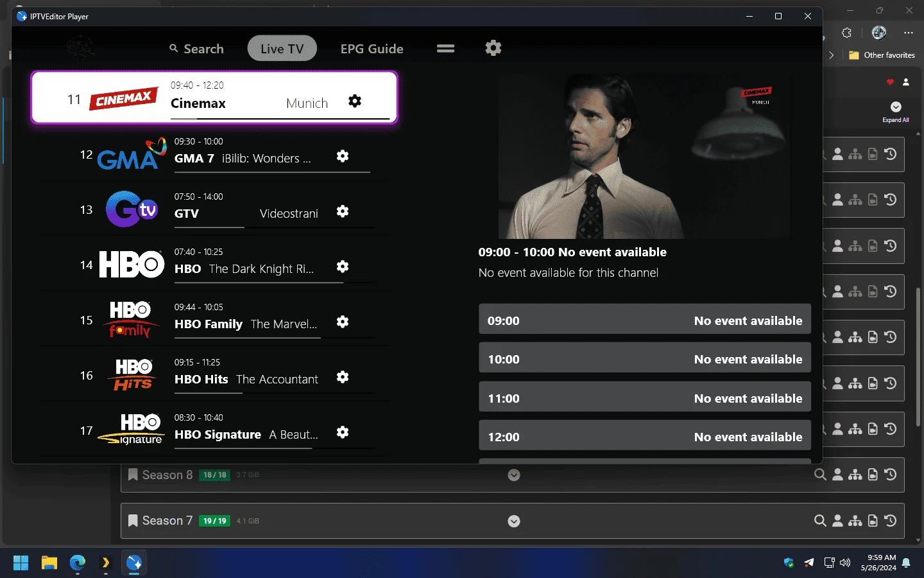Open File Explorer from the taskbar
Screen dimensions: 924x578
point(49,563)
